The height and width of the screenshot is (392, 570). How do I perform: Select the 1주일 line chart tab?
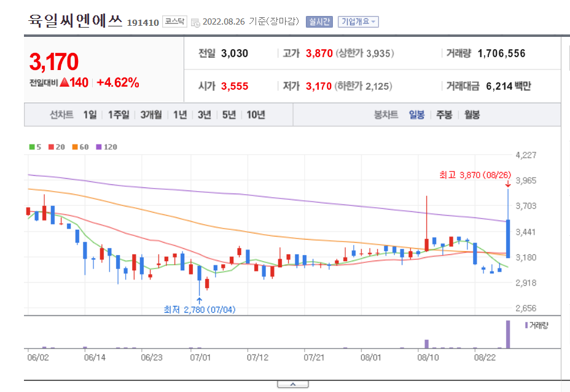119,115
